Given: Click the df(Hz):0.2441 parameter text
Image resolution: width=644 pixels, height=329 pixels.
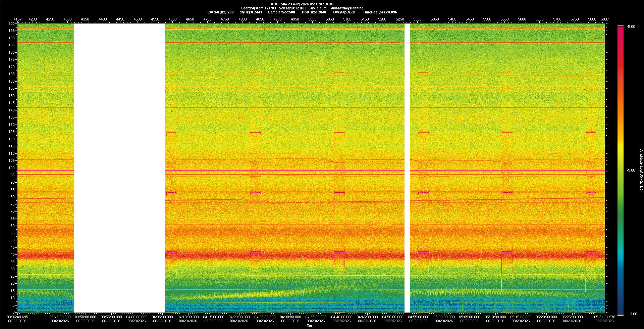Looking at the screenshot, I should pos(251,12).
